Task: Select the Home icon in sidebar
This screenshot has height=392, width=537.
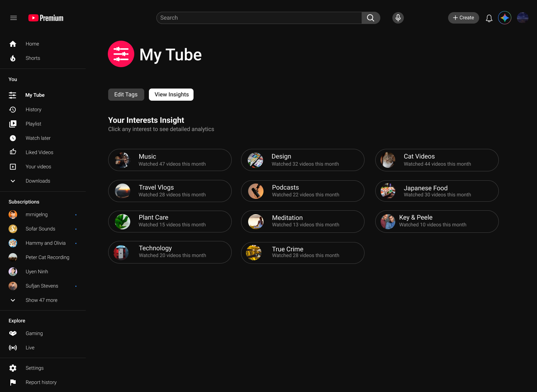Action: tap(13, 44)
